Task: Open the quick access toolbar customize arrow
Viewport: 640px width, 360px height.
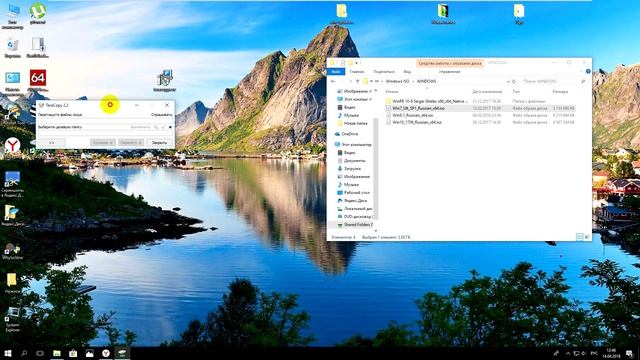Action: (356, 62)
